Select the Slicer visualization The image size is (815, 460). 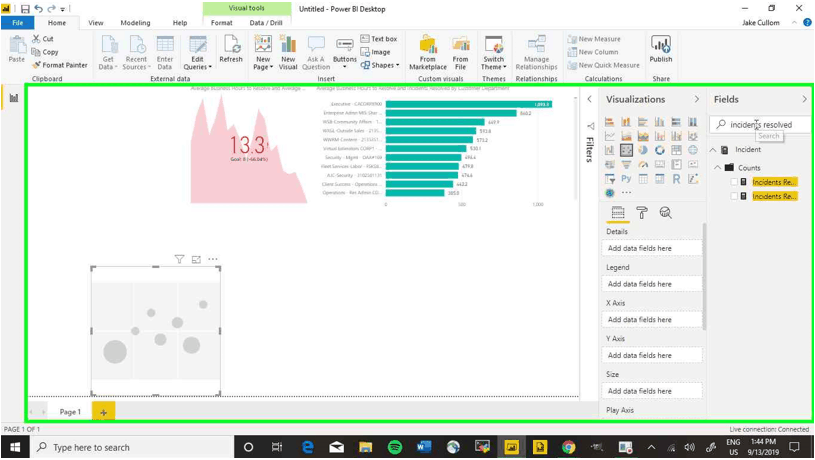610,179
